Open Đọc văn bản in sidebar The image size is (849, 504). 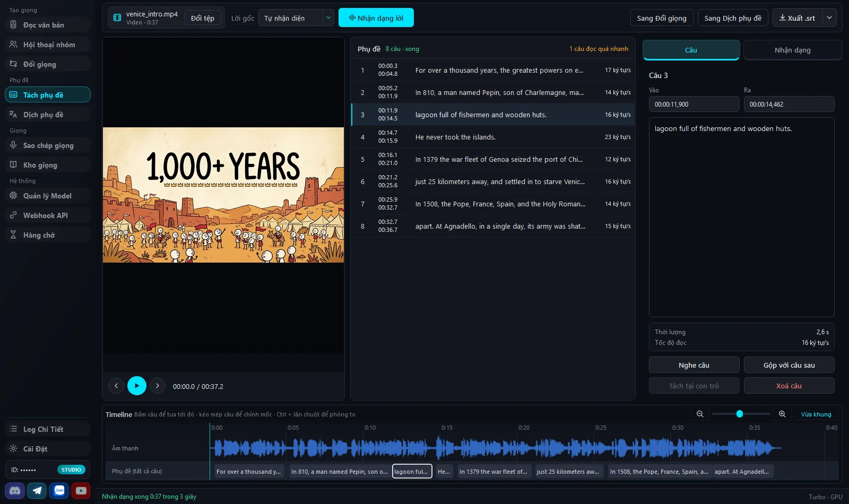pyautogui.click(x=48, y=25)
